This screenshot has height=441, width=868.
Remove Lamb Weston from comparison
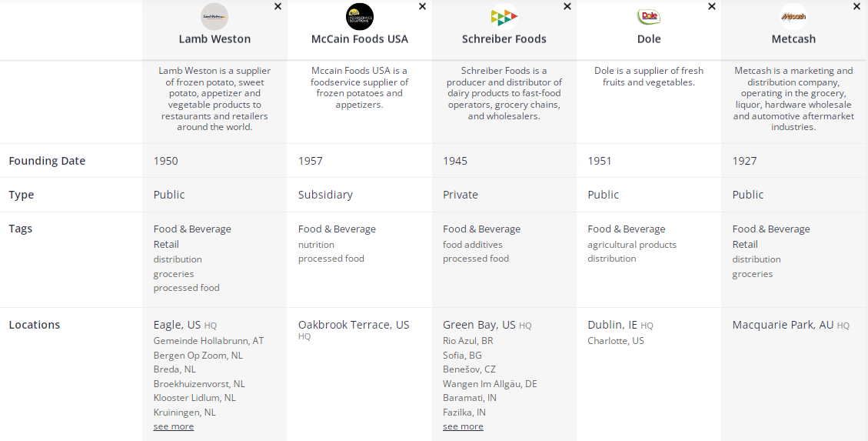pyautogui.click(x=278, y=6)
